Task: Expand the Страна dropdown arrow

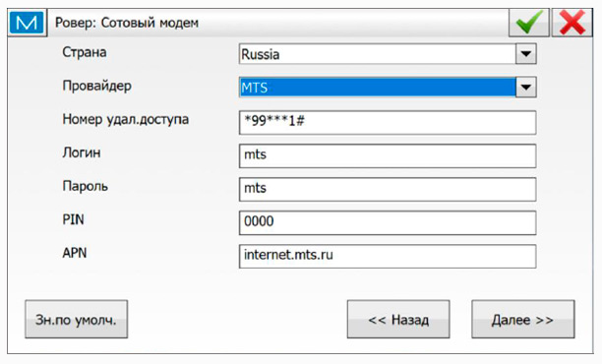Action: coord(525,54)
